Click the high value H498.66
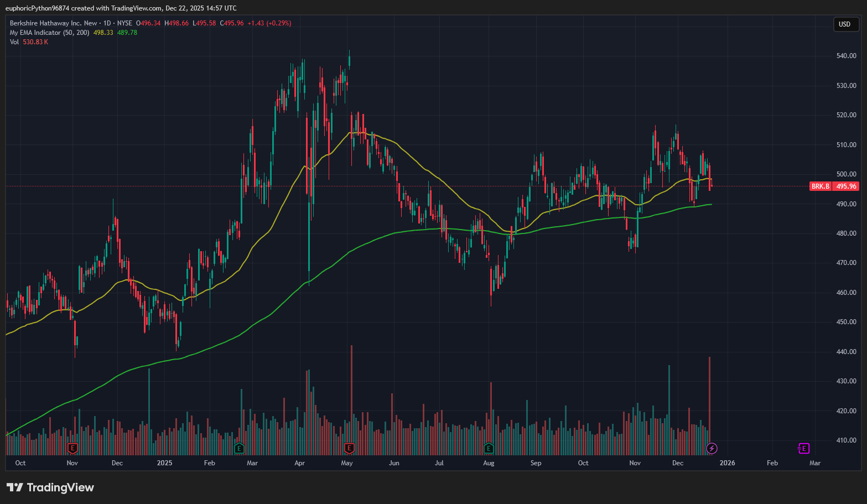Image resolution: width=867 pixels, height=504 pixels. 176,23
